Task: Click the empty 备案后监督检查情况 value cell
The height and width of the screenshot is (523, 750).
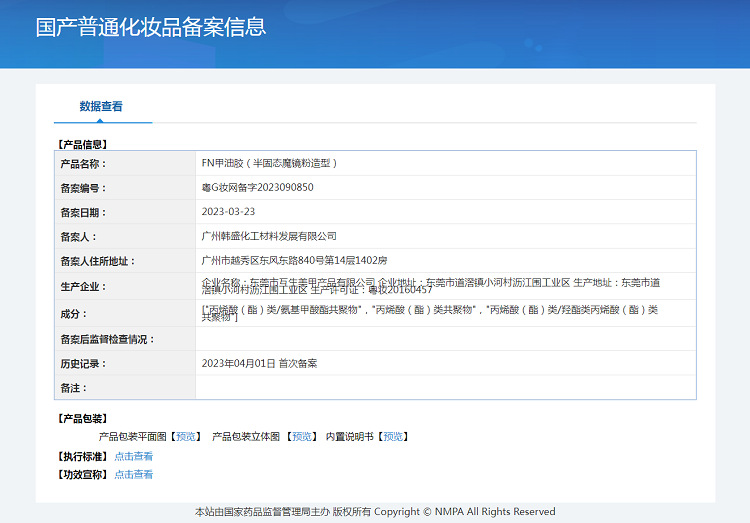Action: (x=445, y=339)
